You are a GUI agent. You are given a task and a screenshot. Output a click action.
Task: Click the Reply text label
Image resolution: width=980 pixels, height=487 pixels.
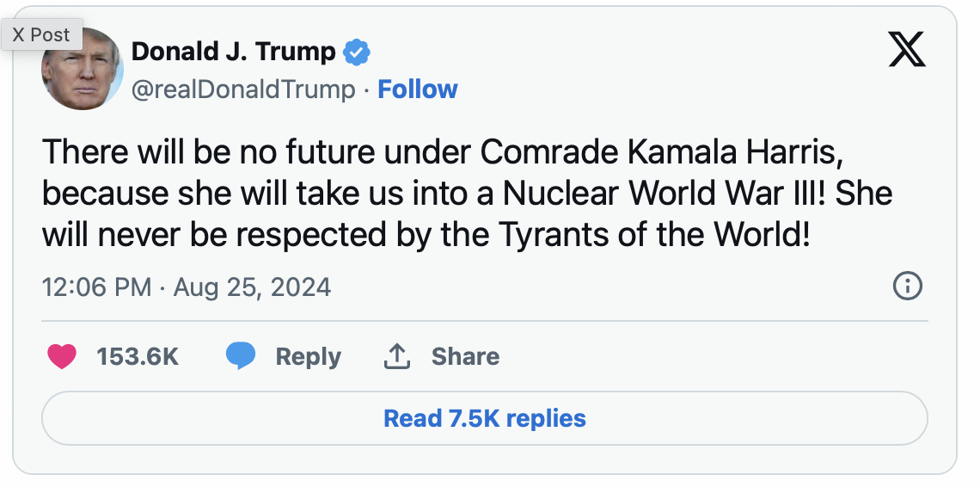click(308, 356)
